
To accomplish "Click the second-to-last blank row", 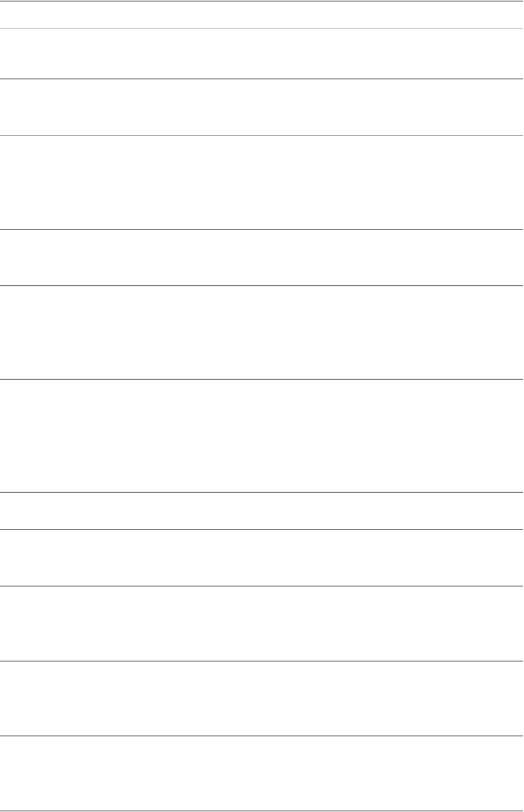I will pyautogui.click(x=261, y=698).
